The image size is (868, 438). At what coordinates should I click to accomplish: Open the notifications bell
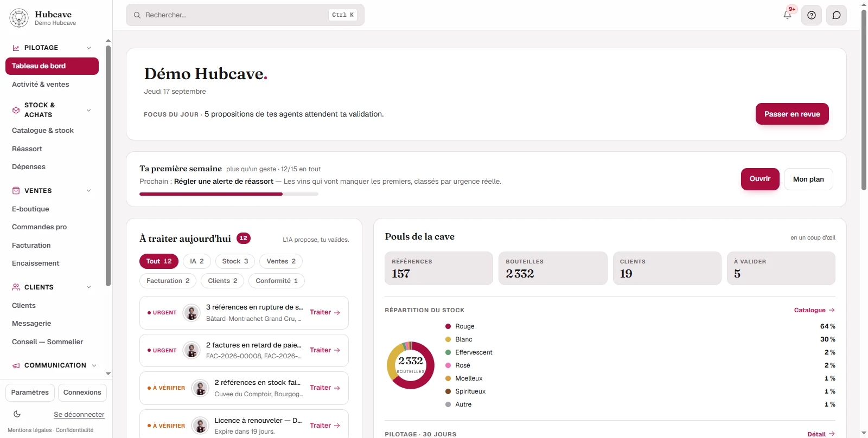pyautogui.click(x=788, y=15)
